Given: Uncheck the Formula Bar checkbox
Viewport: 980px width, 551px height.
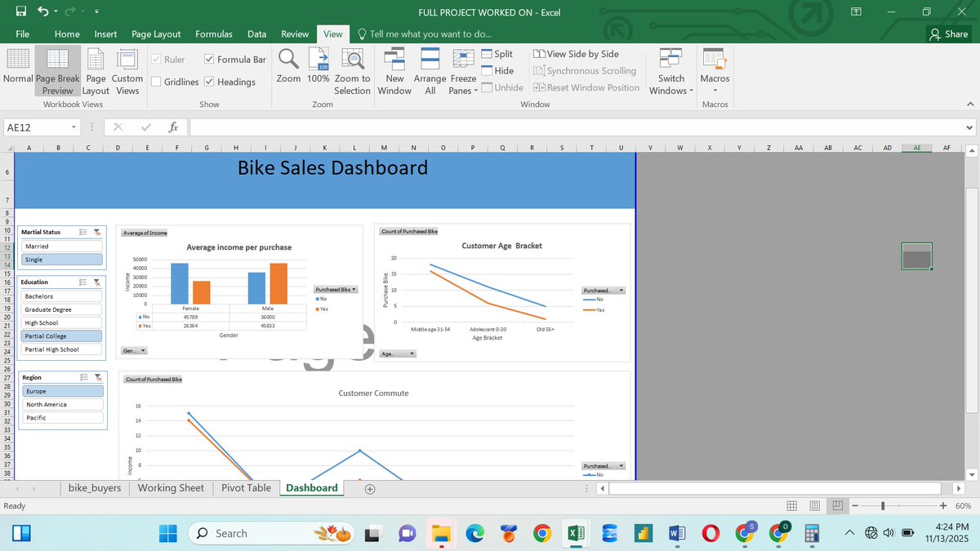Looking at the screenshot, I should (208, 59).
